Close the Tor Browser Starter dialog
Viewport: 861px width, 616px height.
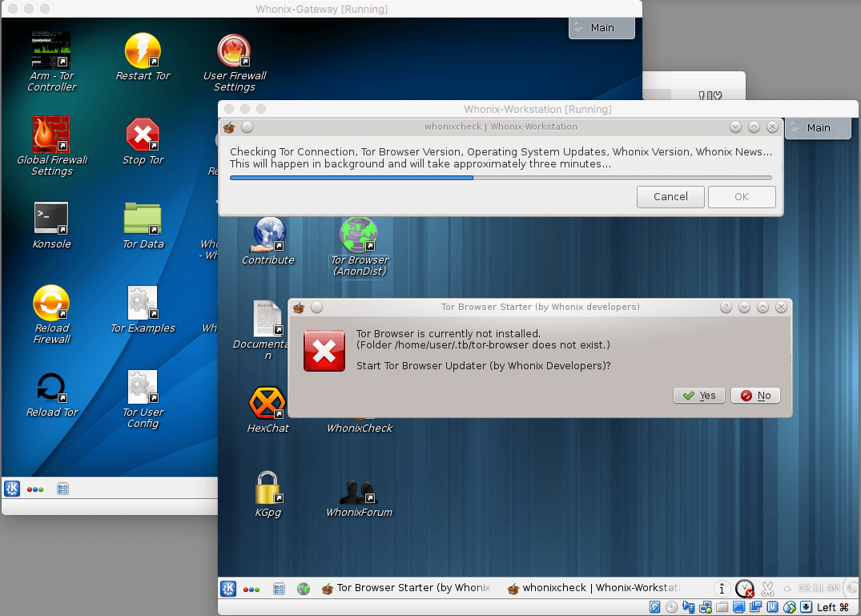(x=781, y=308)
